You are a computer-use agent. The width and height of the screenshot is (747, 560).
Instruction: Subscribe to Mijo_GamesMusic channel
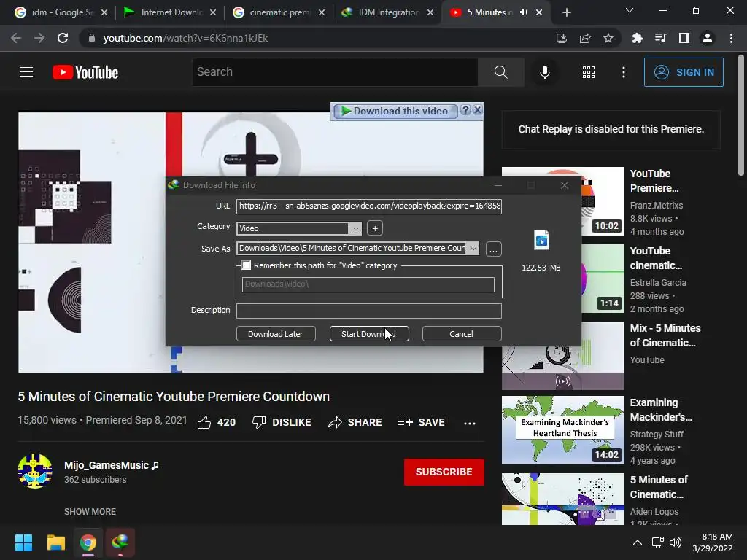click(444, 472)
